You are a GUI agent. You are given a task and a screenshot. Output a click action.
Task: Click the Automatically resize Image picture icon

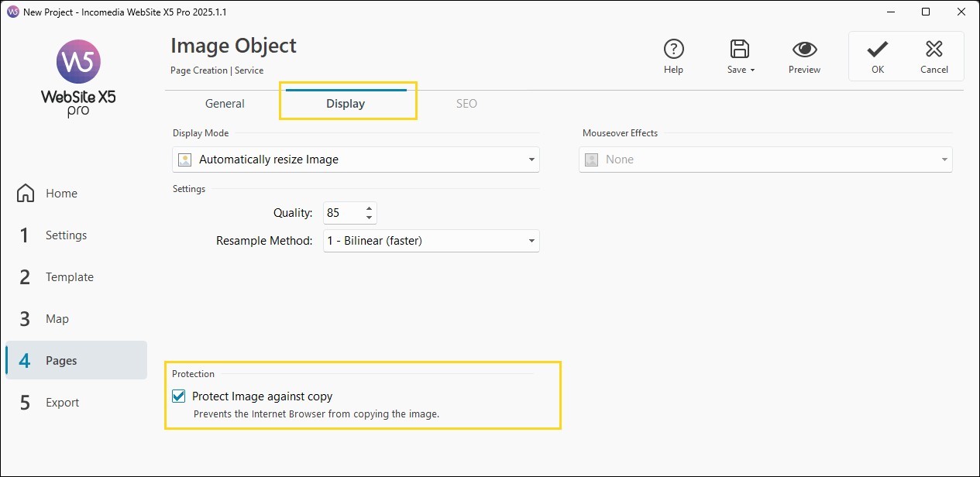184,160
